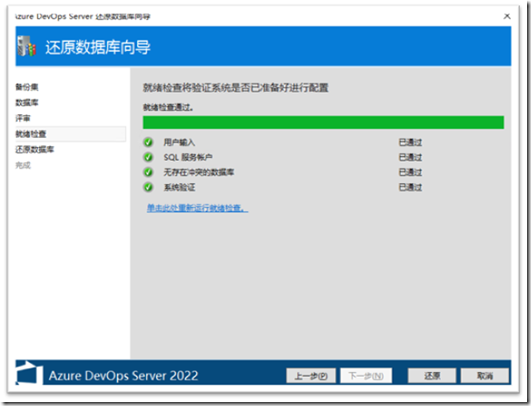Open the 评审 step in sidebar
Image resolution: width=531 pixels, height=406 pixels.
pyautogui.click(x=23, y=118)
